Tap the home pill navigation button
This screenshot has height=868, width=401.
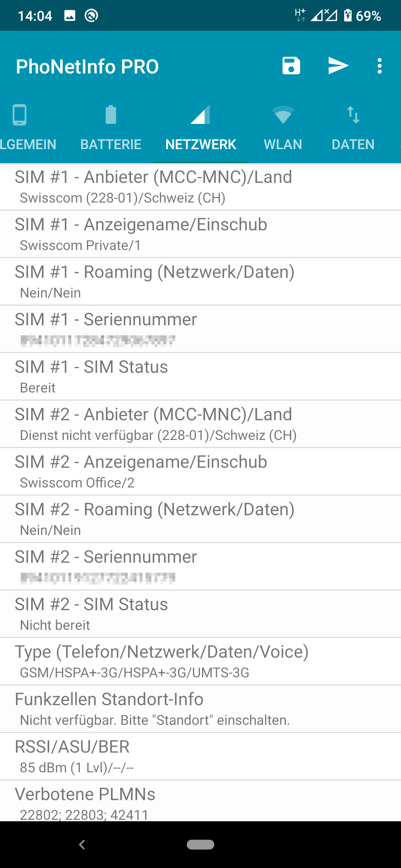200,845
